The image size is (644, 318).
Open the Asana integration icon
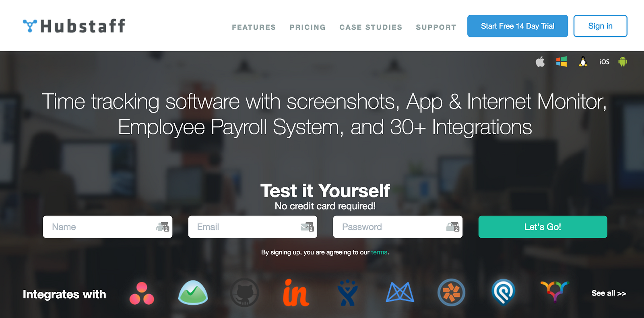pos(142,293)
